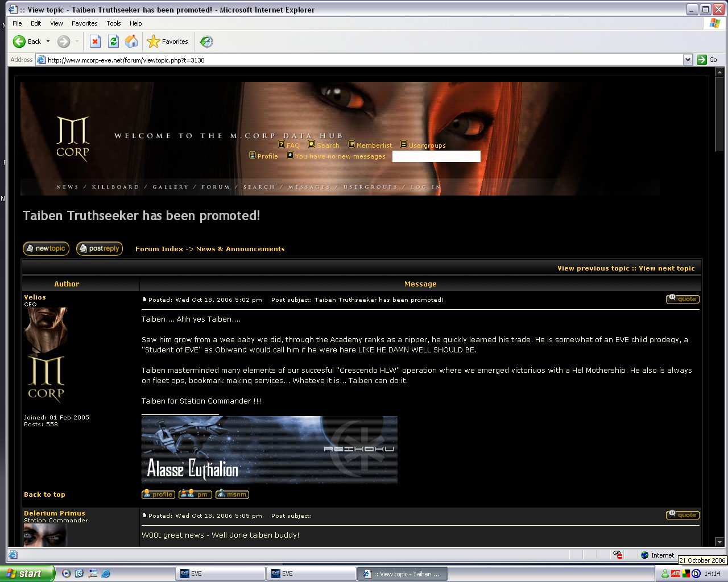
Task: Open the View menu
Action: [x=56, y=23]
